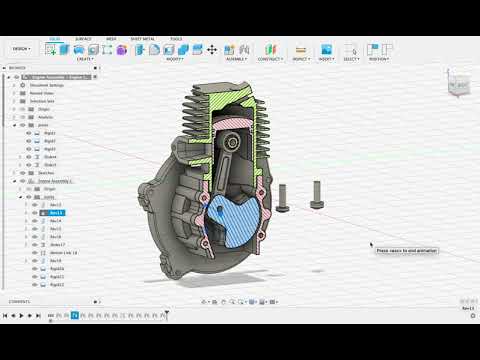The width and height of the screenshot is (480, 360).
Task: Open the CREATE dropdown menu
Action: click(85, 59)
